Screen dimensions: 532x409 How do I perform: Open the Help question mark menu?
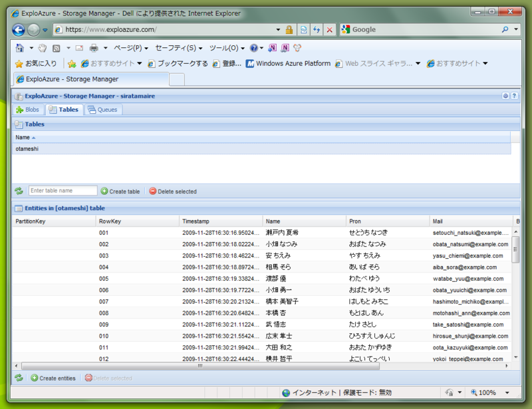pos(256,48)
